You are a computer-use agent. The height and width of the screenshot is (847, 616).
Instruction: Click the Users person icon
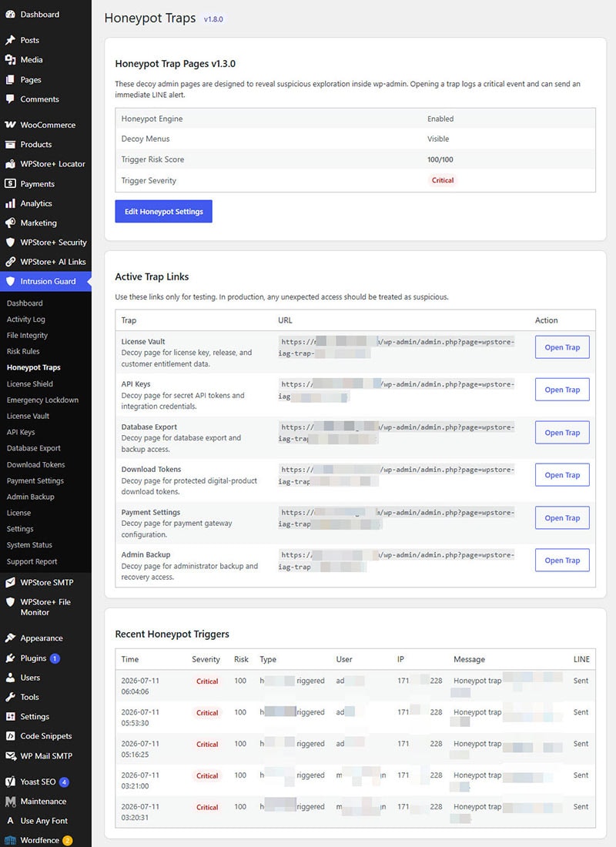(x=10, y=678)
